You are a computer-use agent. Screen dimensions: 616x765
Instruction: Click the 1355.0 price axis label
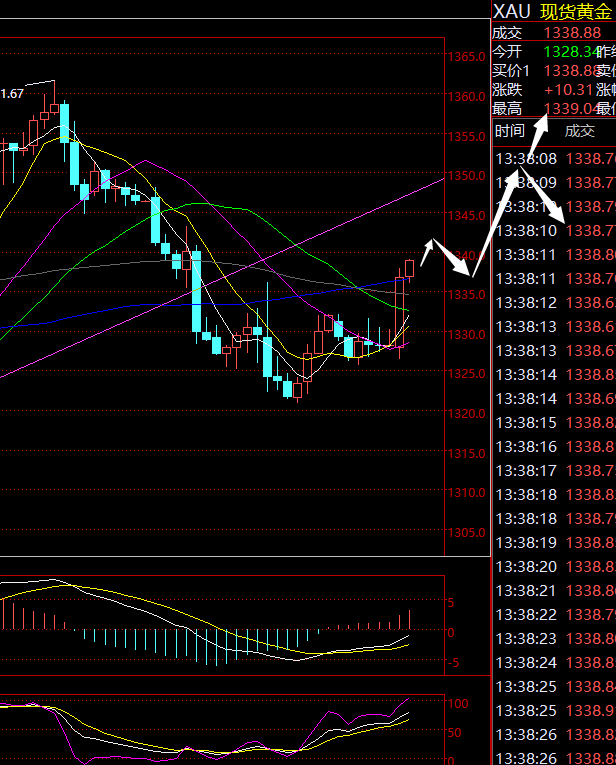click(467, 136)
